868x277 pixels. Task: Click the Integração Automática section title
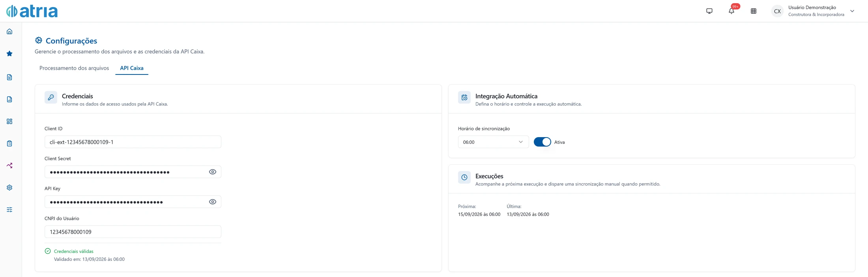point(506,96)
